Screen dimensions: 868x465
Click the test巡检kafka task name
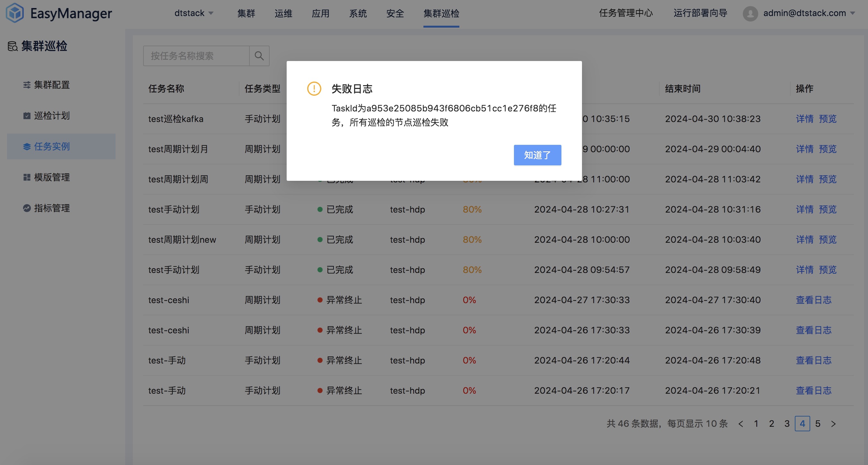pyautogui.click(x=176, y=119)
